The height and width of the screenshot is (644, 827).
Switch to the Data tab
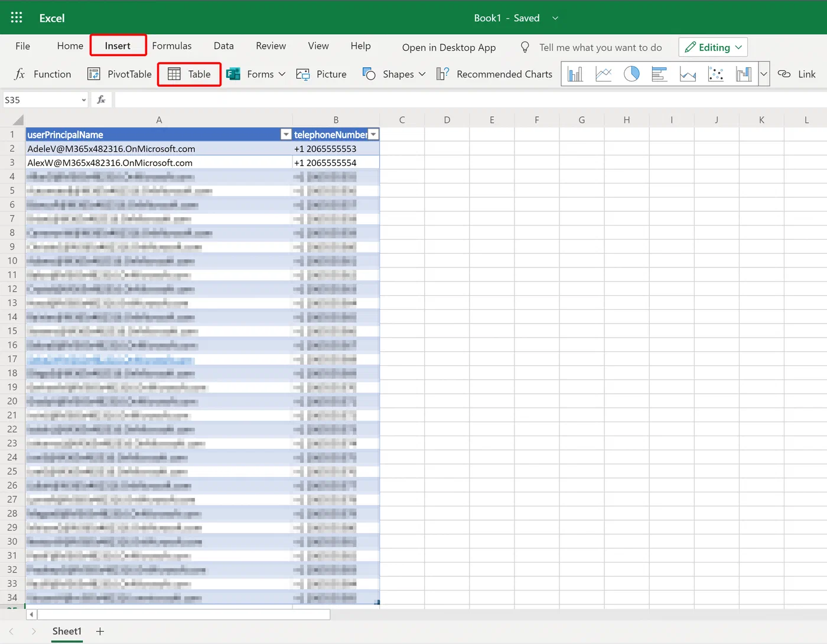[x=224, y=46]
